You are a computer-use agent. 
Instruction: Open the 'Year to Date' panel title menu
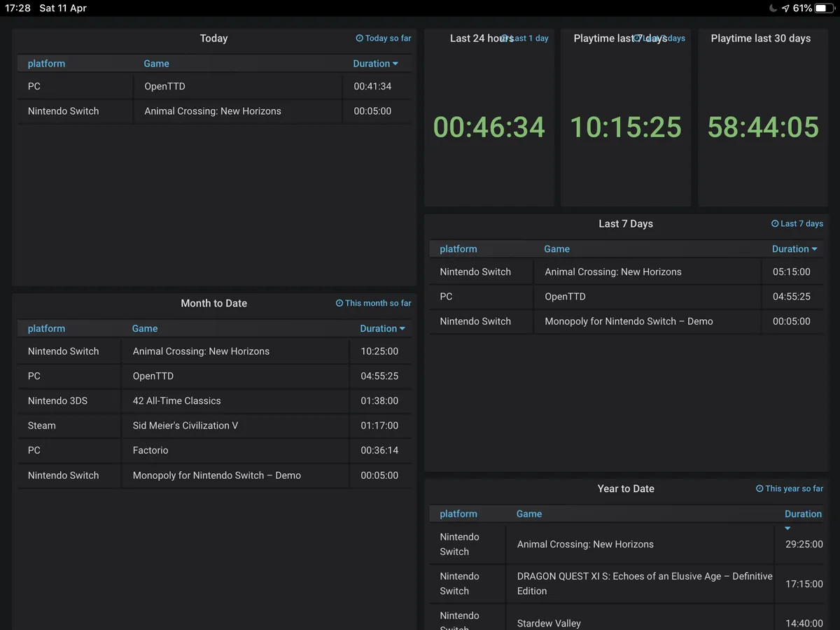tap(625, 489)
